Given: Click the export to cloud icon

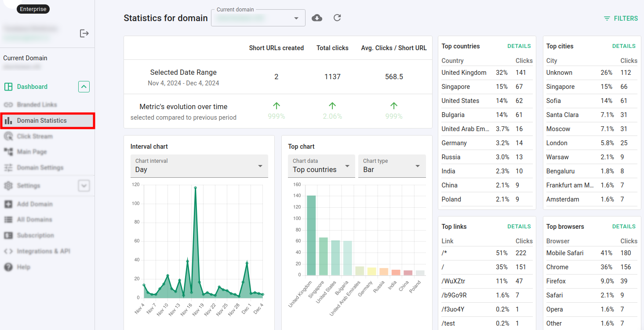Looking at the screenshot, I should [317, 18].
